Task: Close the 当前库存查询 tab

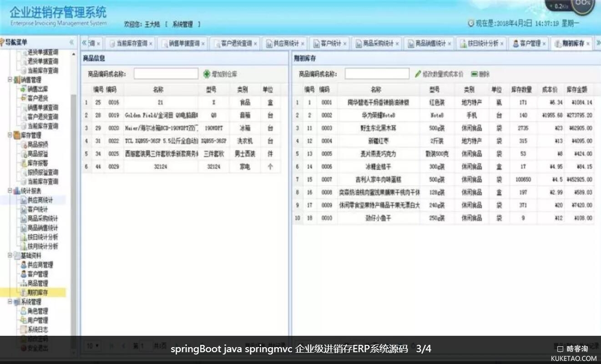Action: (151, 44)
